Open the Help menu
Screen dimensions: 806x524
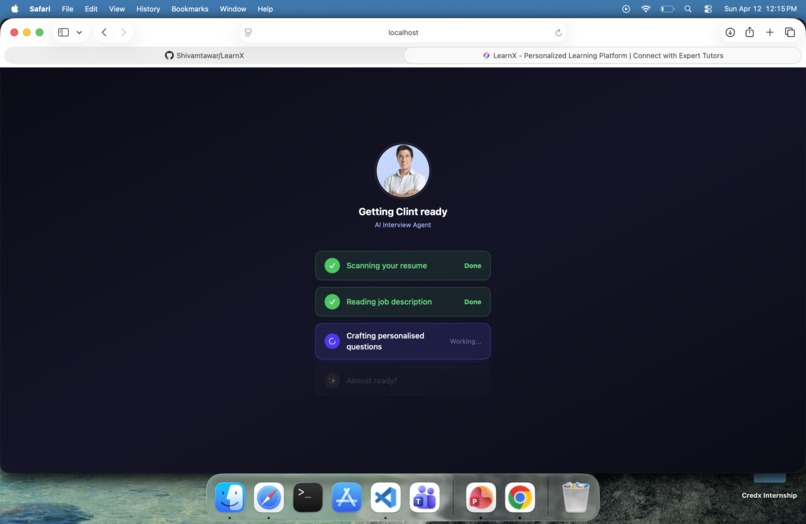265,9
